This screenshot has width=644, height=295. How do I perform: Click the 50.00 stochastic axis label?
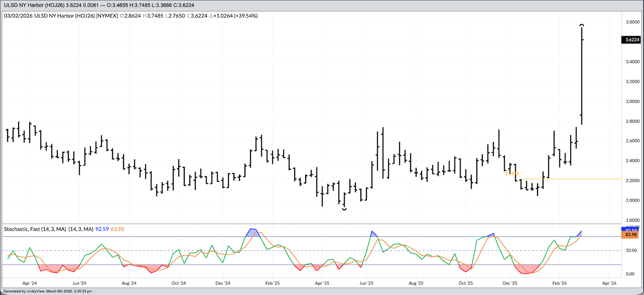[631, 251]
